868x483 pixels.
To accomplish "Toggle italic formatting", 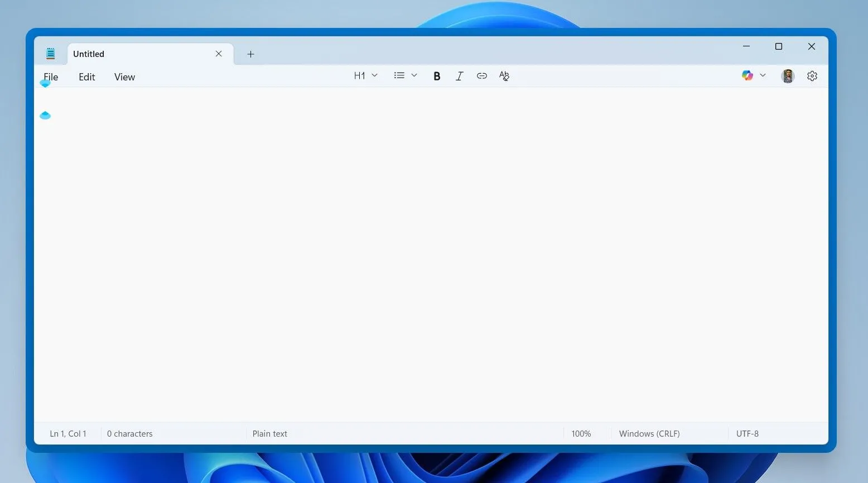I will pos(459,75).
